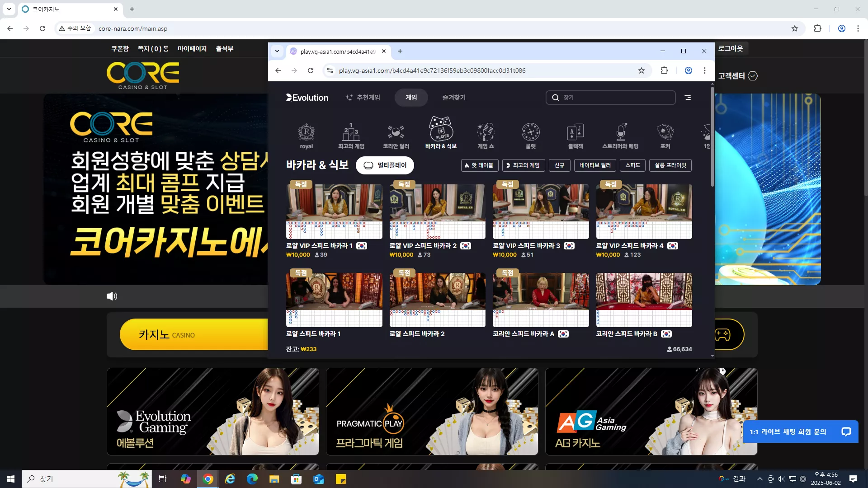
Task: Open the 쪽지 (0) 통 messages menu
Action: [153, 48]
